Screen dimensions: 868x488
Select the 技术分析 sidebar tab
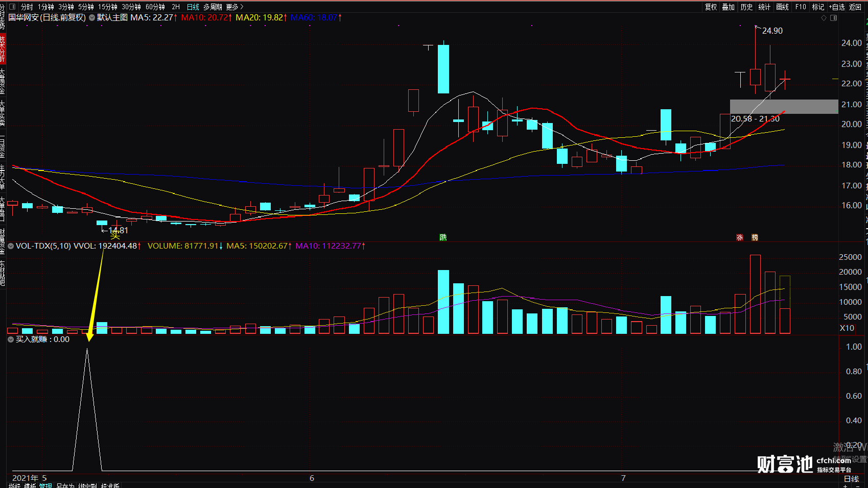(3, 50)
